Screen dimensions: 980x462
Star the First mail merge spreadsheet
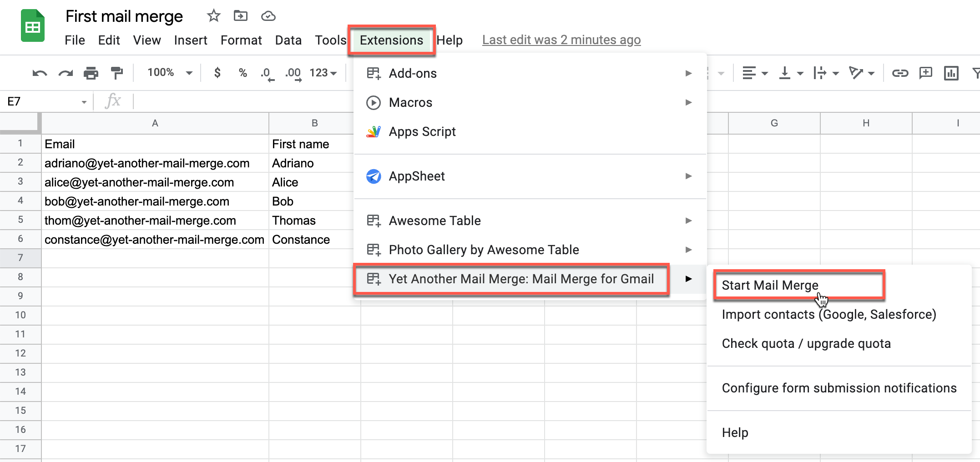[x=213, y=16]
